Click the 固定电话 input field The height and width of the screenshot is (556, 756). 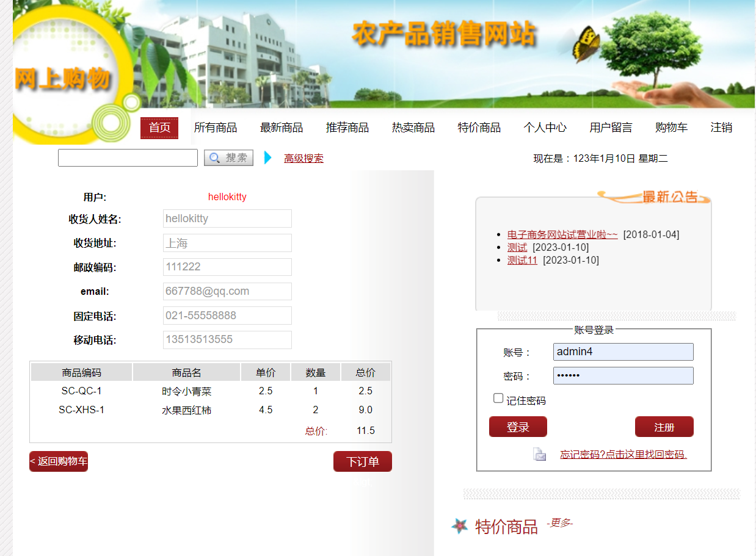pos(227,316)
